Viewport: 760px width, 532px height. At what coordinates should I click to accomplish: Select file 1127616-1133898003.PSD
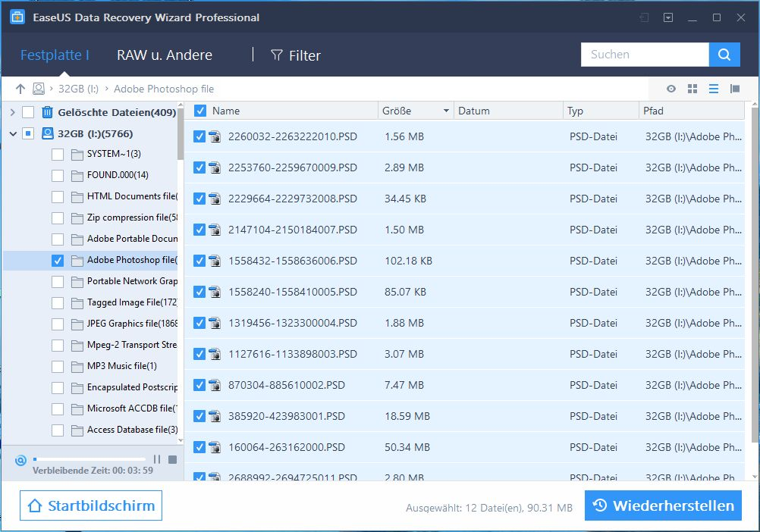click(x=292, y=354)
